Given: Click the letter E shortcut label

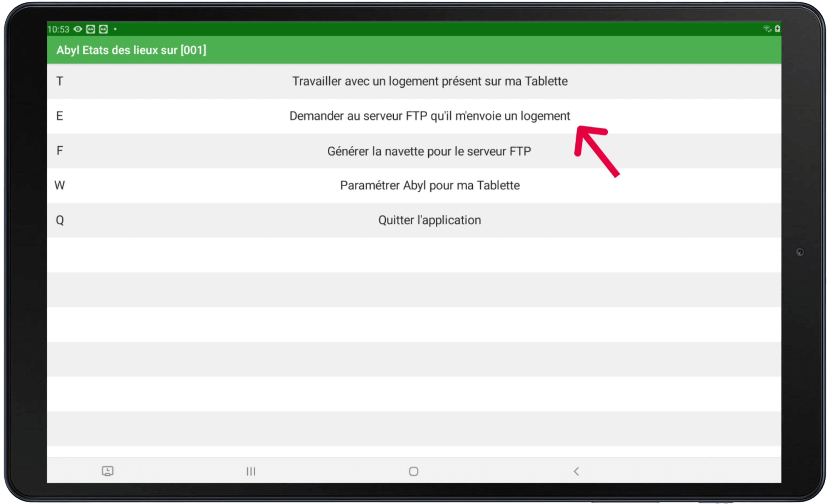Looking at the screenshot, I should pos(60,116).
